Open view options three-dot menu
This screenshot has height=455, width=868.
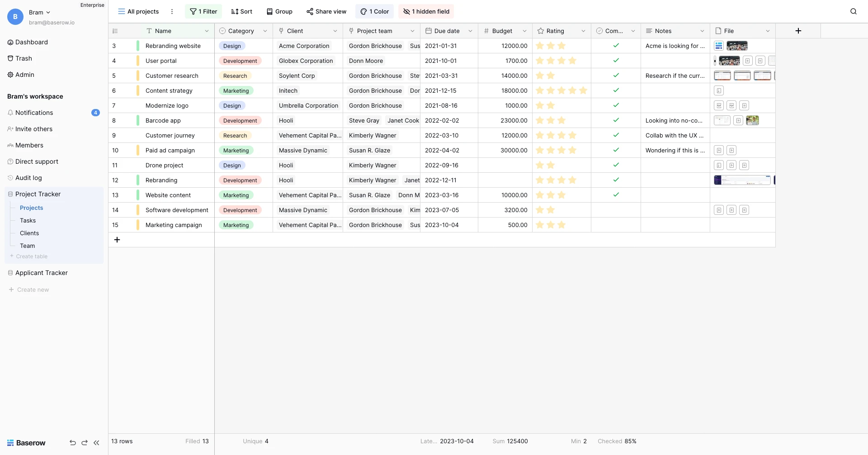(172, 11)
